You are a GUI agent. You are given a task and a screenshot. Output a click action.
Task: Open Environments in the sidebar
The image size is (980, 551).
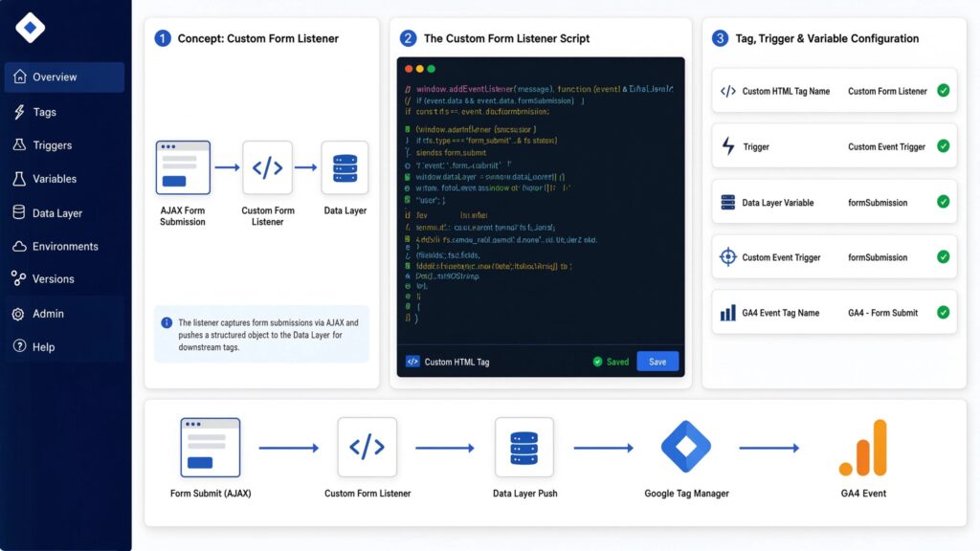(x=64, y=246)
